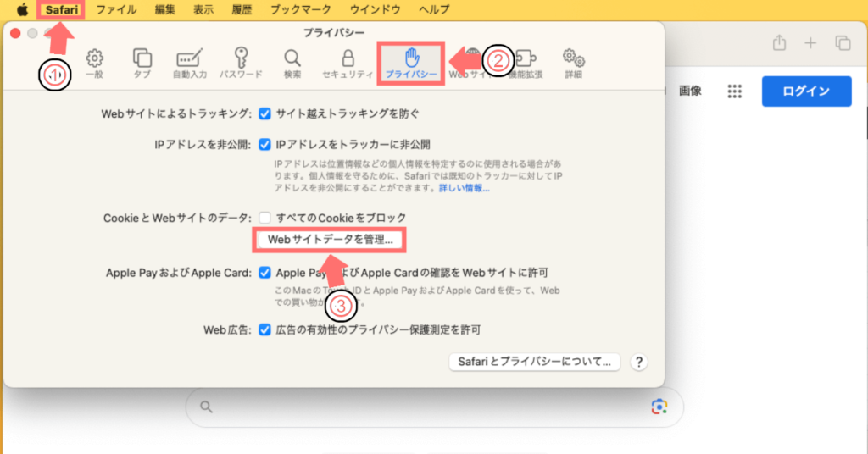Open the 表示 menu

click(x=203, y=9)
